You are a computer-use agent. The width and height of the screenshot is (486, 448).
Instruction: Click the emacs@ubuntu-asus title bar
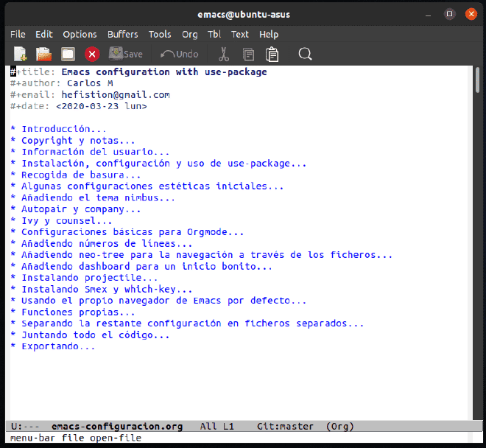tap(244, 15)
